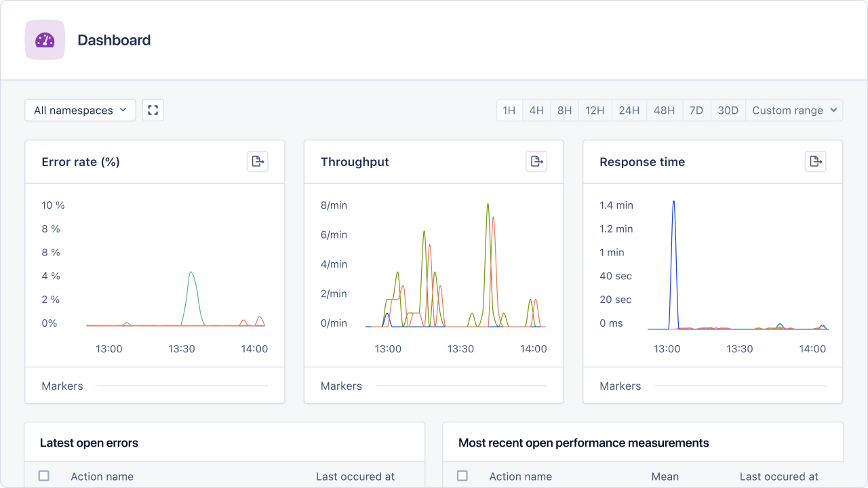Screen dimensions: 868x488
Task: Toggle fullscreen mode icon
Action: click(153, 110)
